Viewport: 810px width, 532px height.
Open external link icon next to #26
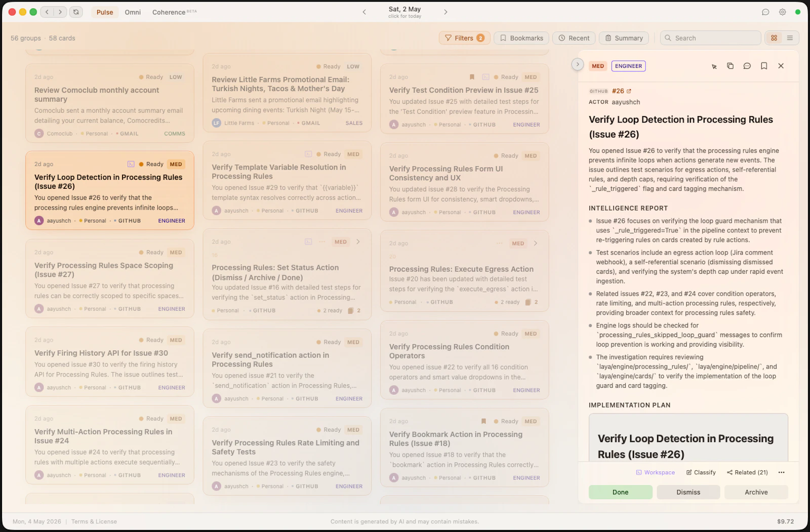(x=629, y=91)
